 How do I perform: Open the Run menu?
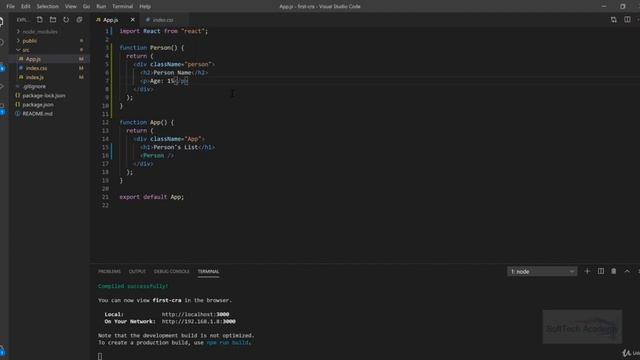pos(101,7)
